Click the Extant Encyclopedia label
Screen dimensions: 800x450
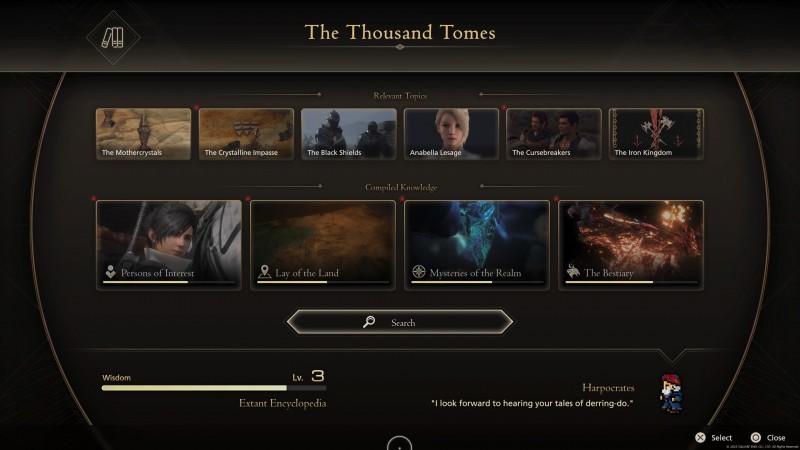[283, 403]
